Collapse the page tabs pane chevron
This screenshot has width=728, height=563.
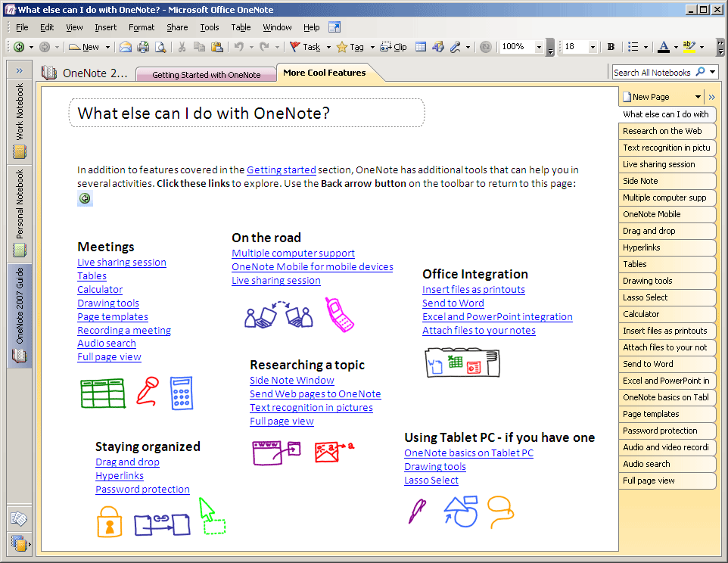[712, 97]
